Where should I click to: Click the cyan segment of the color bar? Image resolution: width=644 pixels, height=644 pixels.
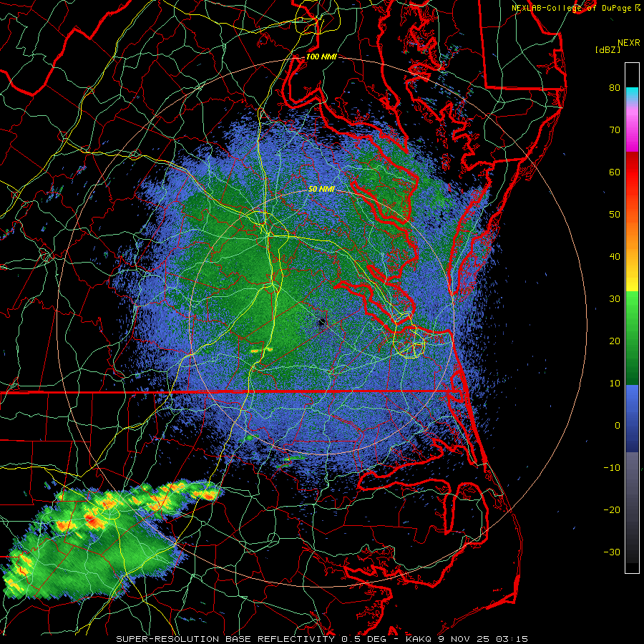632,94
